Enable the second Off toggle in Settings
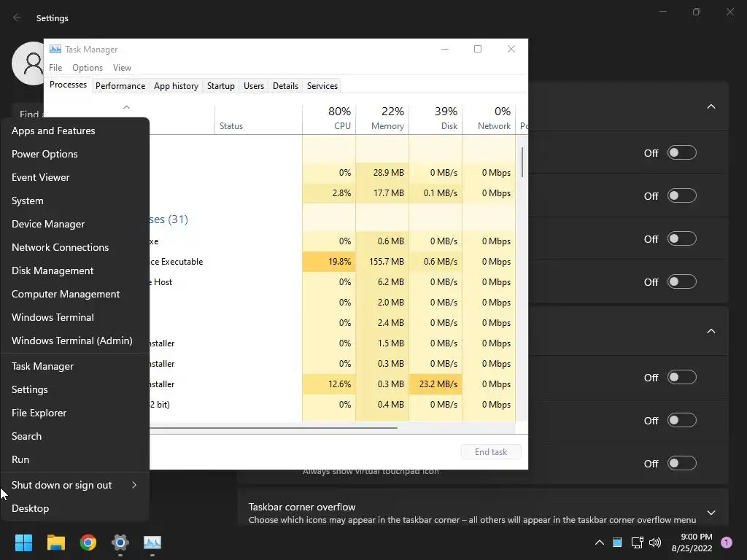The height and width of the screenshot is (560, 747). coord(682,195)
